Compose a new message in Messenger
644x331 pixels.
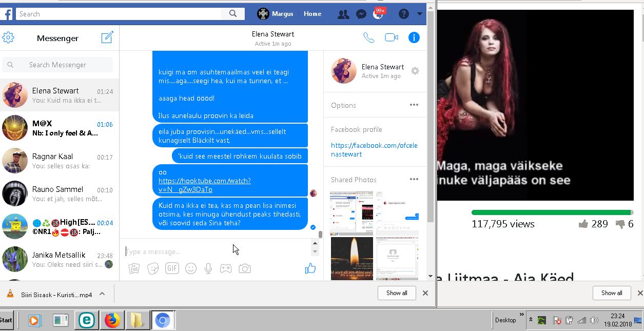click(x=107, y=37)
